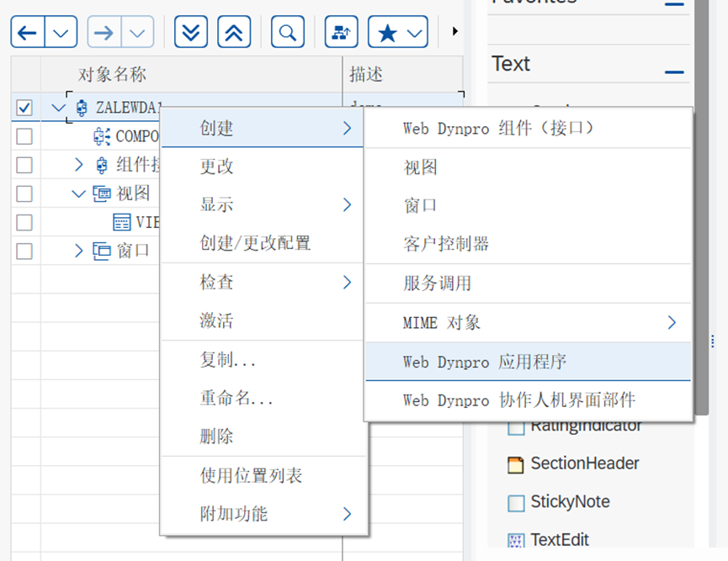Viewport: 728px width, 561px height.
Task: Click the favorites star icon
Action: [387, 32]
